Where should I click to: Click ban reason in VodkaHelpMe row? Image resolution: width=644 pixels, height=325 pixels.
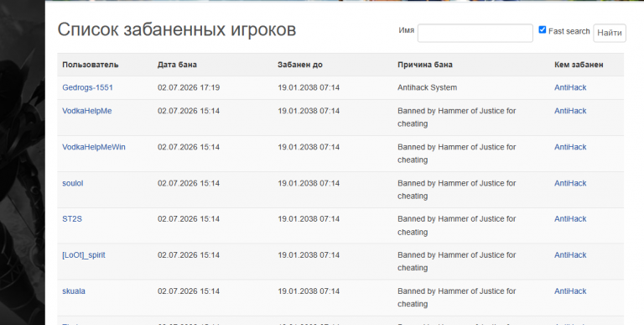point(457,118)
